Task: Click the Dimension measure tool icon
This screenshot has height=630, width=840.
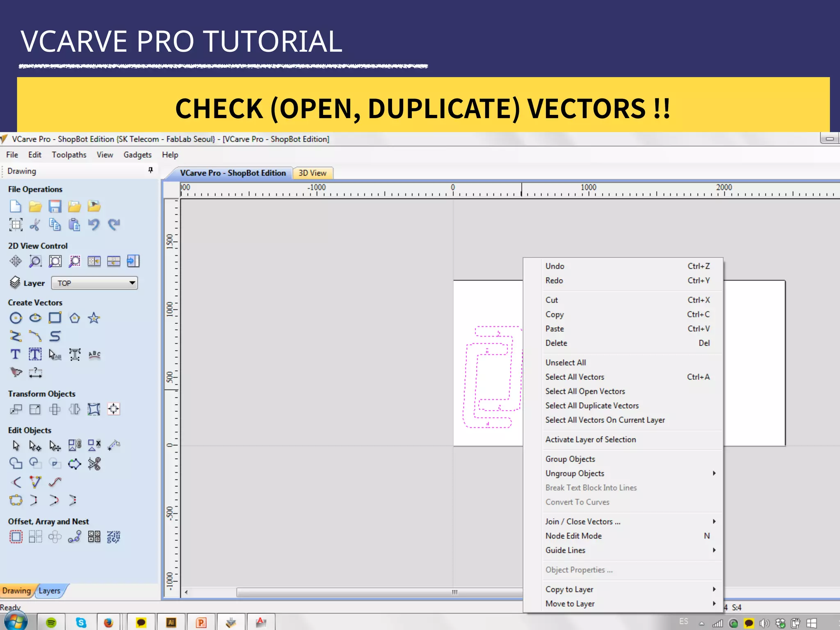Action: (x=35, y=372)
